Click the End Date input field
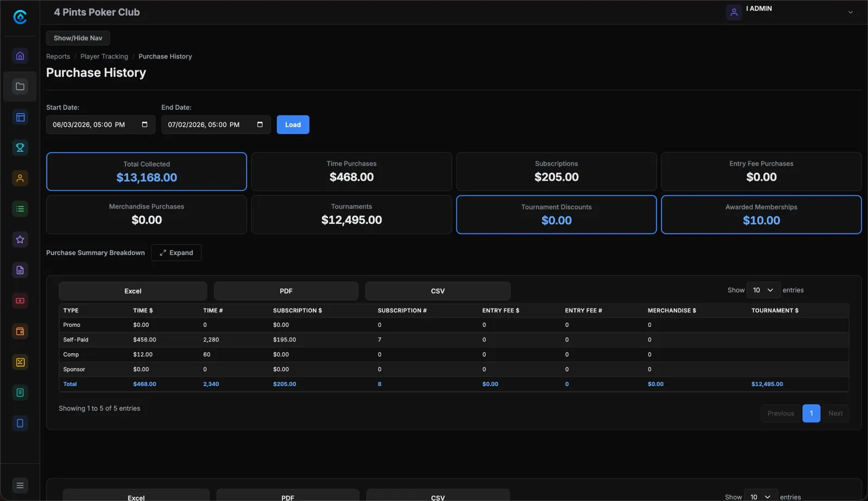 point(216,125)
